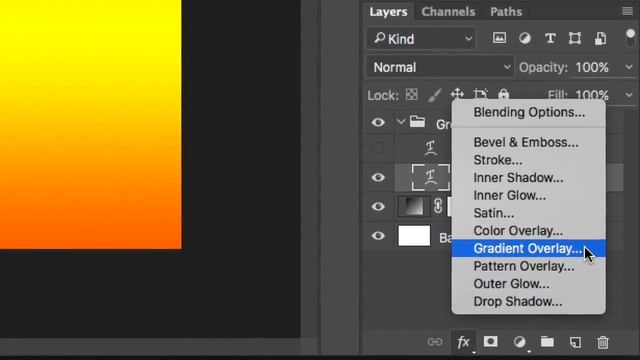Choose Inner Glow from menu

click(x=529, y=195)
